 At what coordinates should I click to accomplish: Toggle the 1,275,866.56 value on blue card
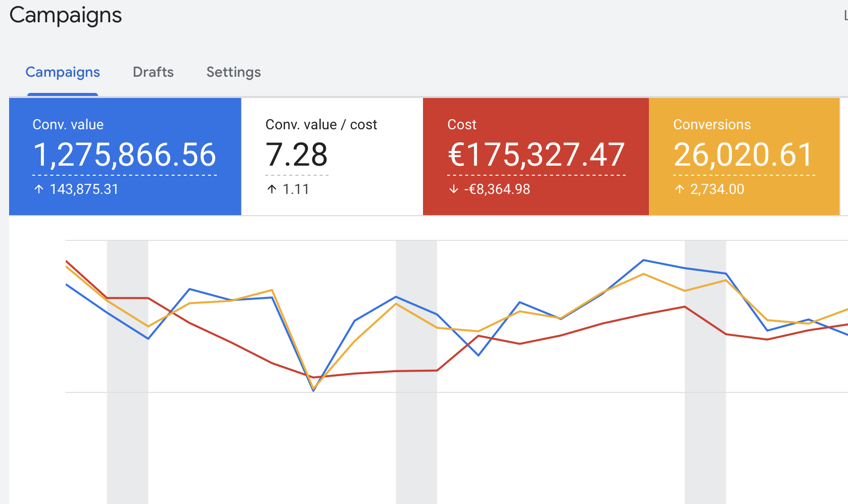click(124, 155)
